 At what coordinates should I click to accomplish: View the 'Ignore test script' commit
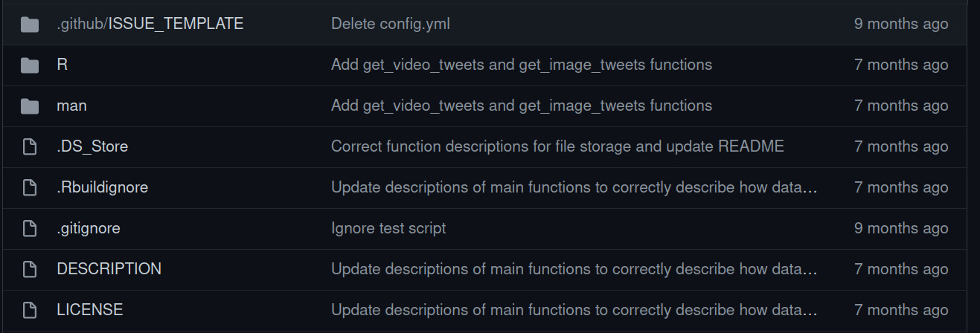388,228
